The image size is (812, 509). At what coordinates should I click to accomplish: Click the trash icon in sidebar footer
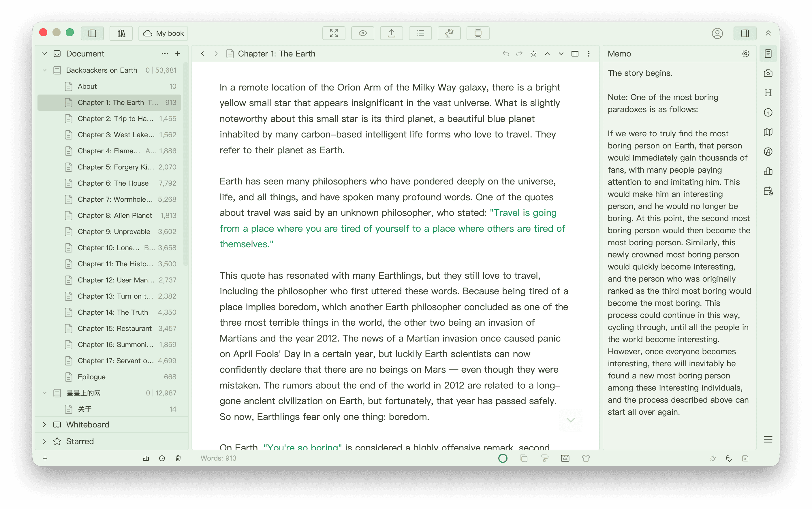pos(178,458)
